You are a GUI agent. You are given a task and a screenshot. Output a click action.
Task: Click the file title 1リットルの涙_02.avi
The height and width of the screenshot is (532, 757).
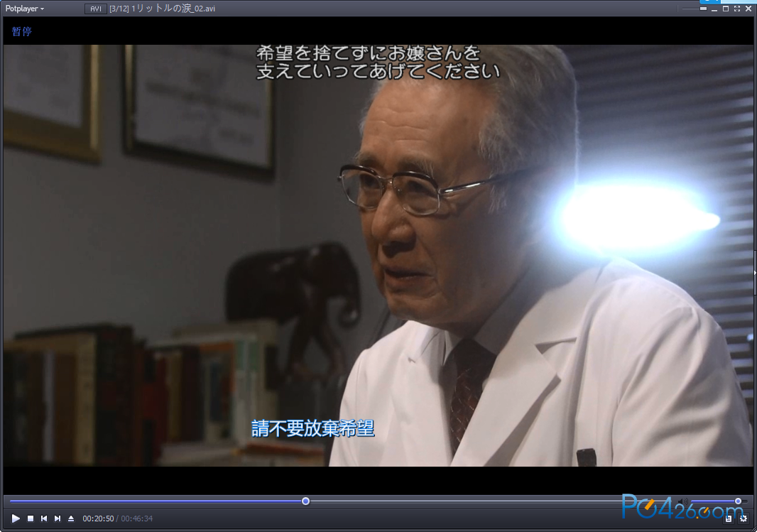173,9
